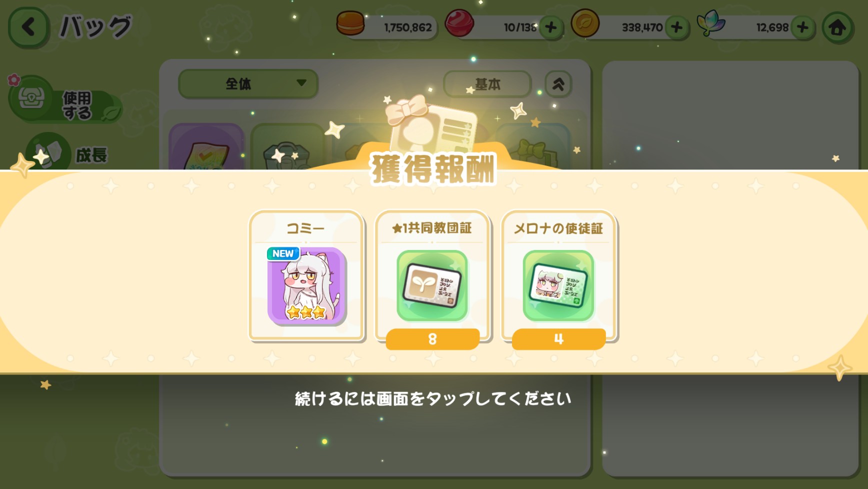
Task: Go back using the arrow icon
Action: (28, 27)
